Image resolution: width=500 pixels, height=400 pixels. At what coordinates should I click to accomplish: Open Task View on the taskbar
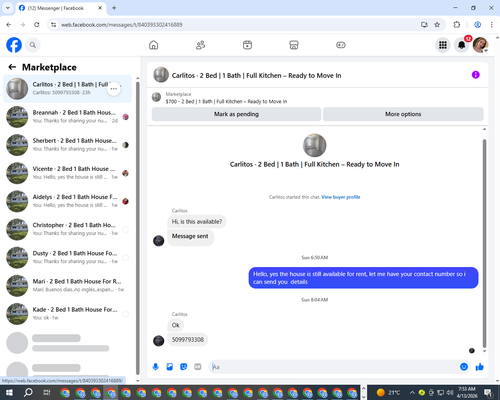pyautogui.click(x=47, y=393)
